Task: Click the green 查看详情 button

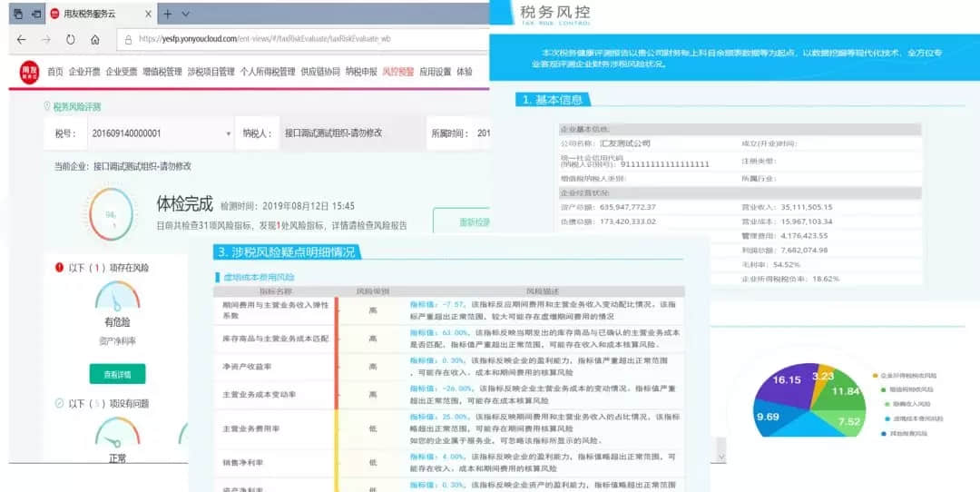Action: tap(117, 373)
